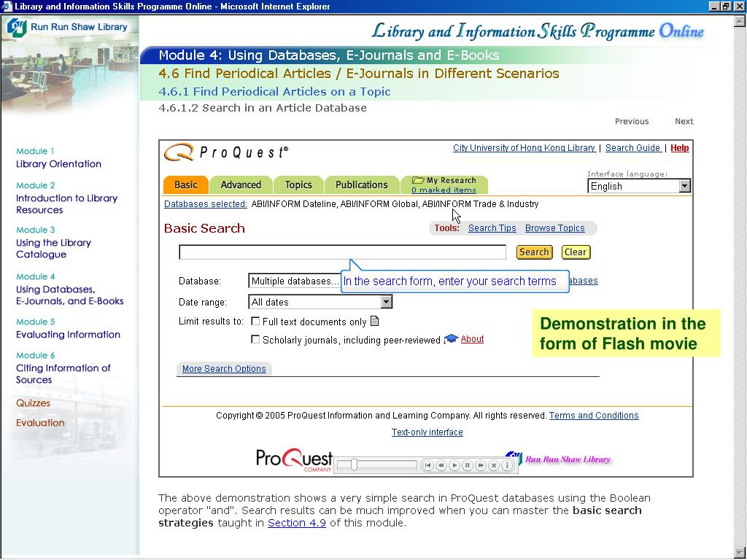Switch to the Basic search tab
The width and height of the screenshot is (747, 560).
tap(186, 184)
